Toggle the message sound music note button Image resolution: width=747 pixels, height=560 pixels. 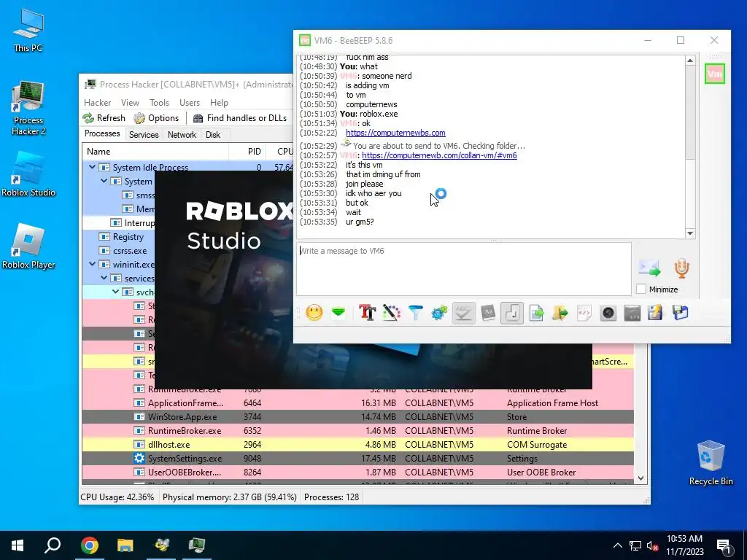(512, 313)
